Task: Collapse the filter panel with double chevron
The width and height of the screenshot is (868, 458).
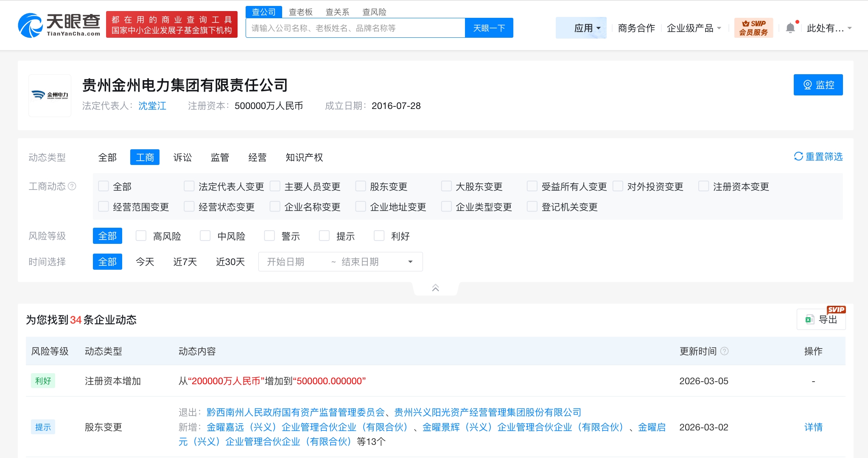Action: 435,288
